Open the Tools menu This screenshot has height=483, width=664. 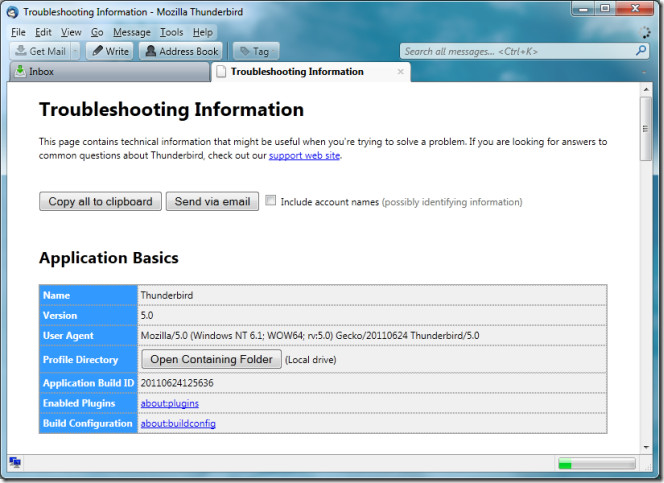click(172, 32)
